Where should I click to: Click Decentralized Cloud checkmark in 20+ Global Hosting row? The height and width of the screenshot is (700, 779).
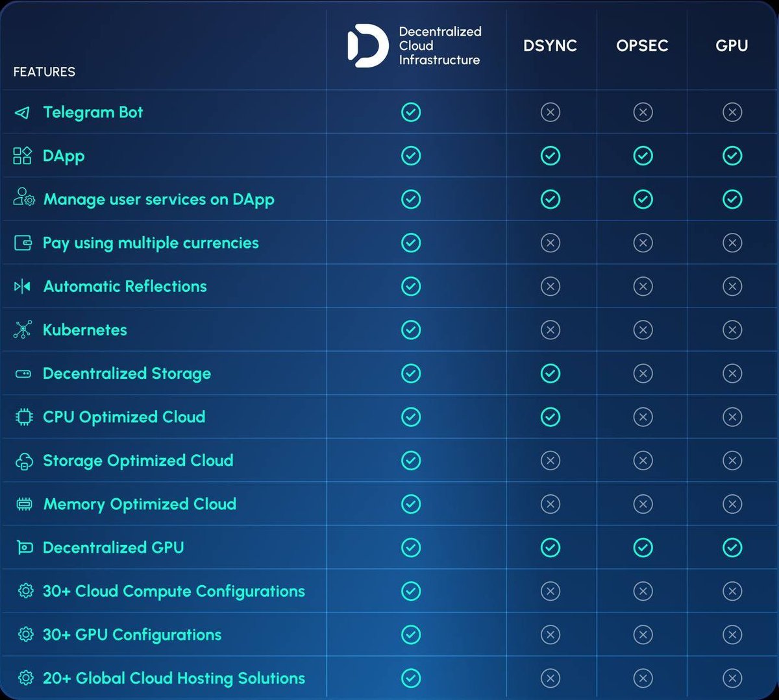pyautogui.click(x=411, y=678)
